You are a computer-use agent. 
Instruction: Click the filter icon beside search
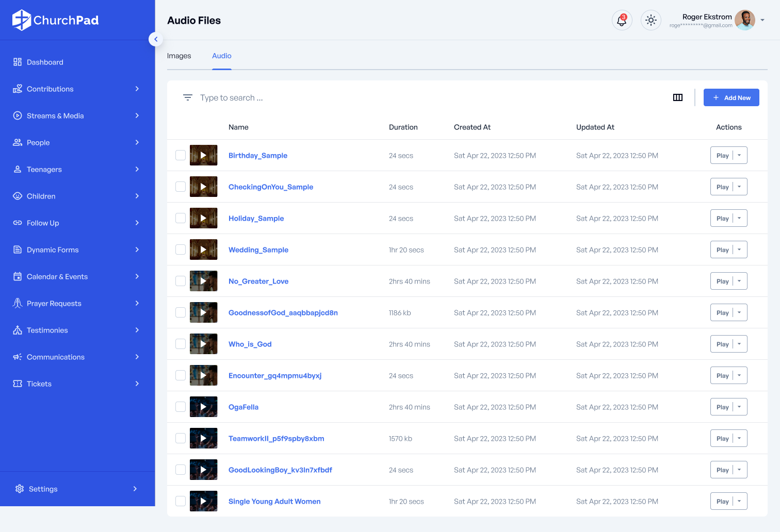pos(188,97)
